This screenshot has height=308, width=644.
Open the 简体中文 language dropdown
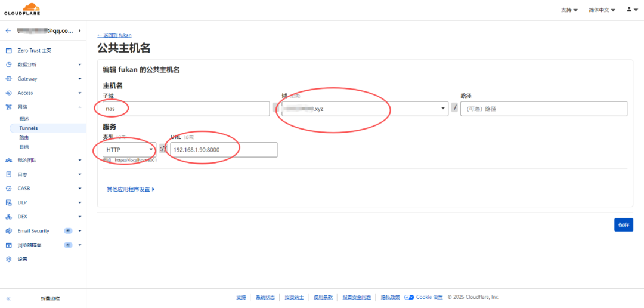602,10
